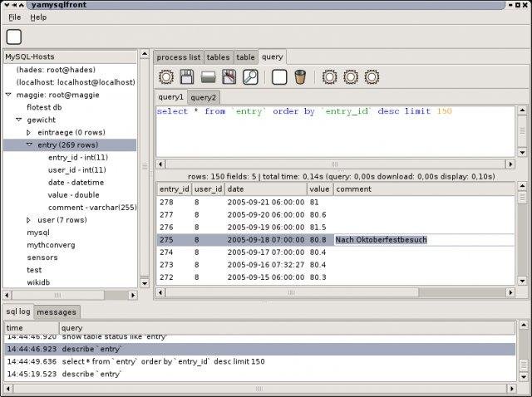
Task: Click results table scrollbar down arrow
Action: [x=523, y=281]
